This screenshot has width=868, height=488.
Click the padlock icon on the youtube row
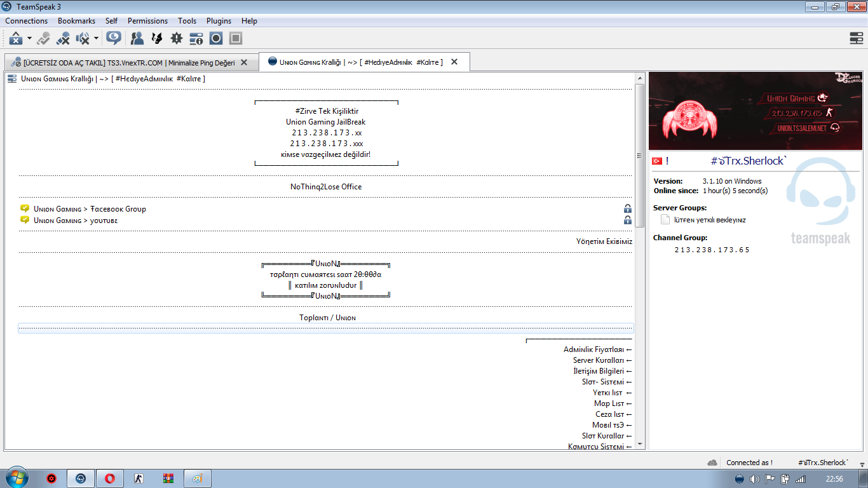(628, 220)
